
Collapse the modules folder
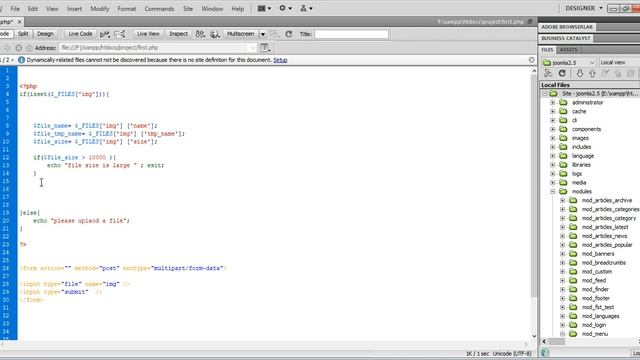coord(553,191)
